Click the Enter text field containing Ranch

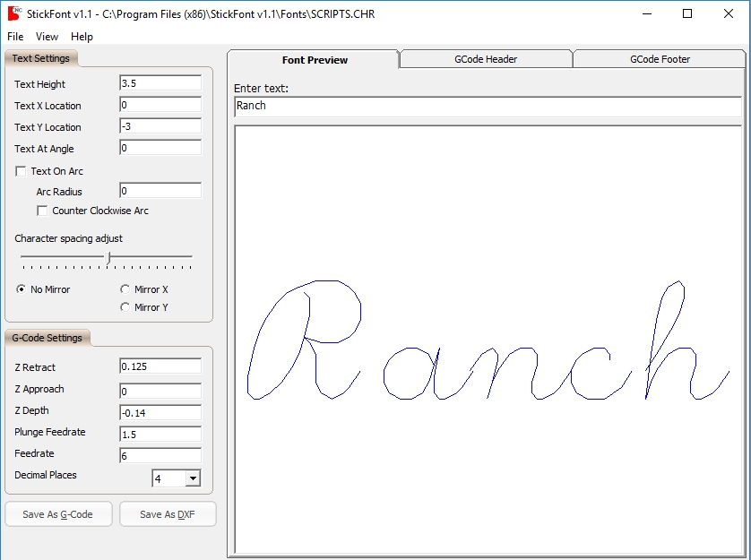488,107
